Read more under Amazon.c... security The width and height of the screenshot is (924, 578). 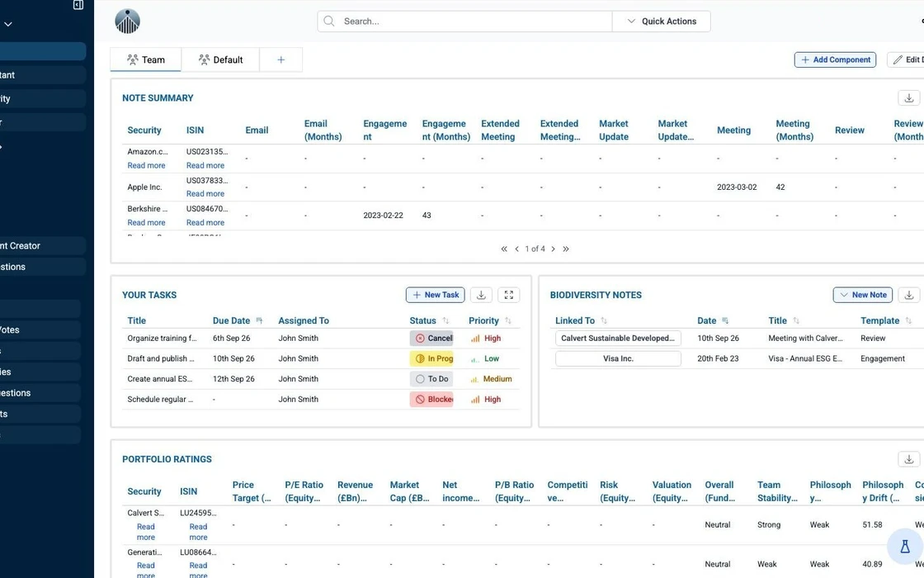pos(146,166)
